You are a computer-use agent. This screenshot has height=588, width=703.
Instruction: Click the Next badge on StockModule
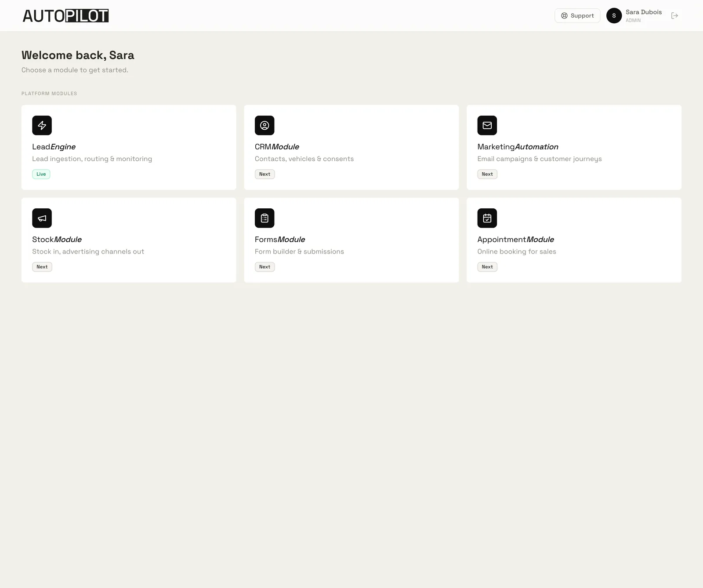point(42,267)
